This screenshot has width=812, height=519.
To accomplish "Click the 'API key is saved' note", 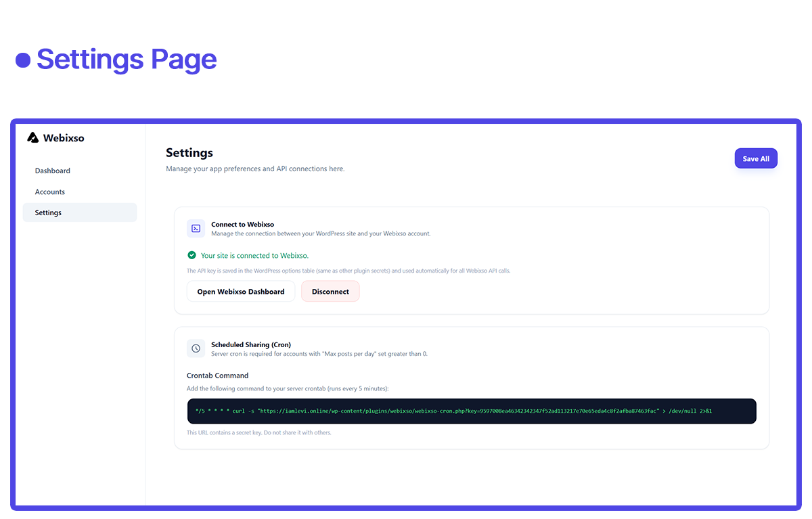I will pos(348,271).
